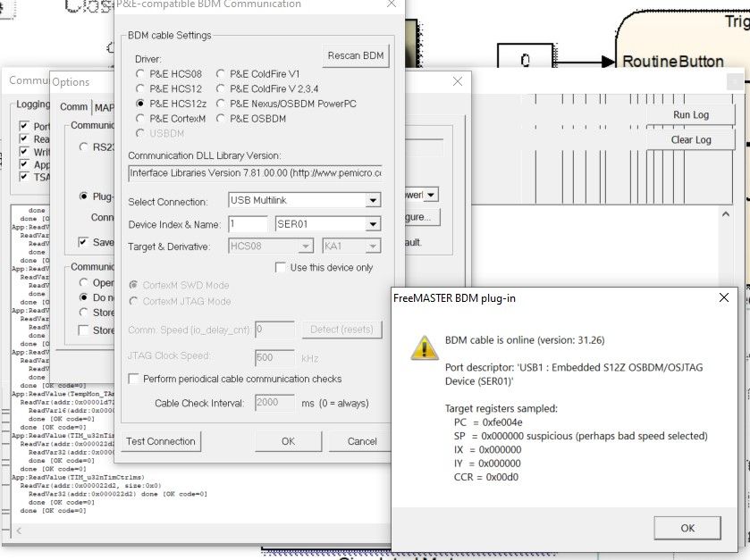This screenshot has width=750, height=560.
Task: Toggle the Read logging checkbox
Action: tap(23, 138)
